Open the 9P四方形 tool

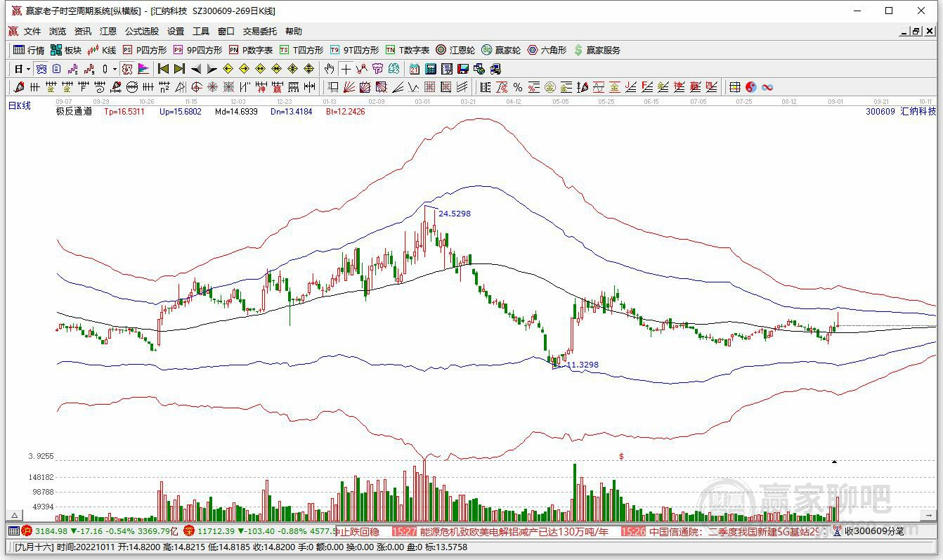click(197, 50)
